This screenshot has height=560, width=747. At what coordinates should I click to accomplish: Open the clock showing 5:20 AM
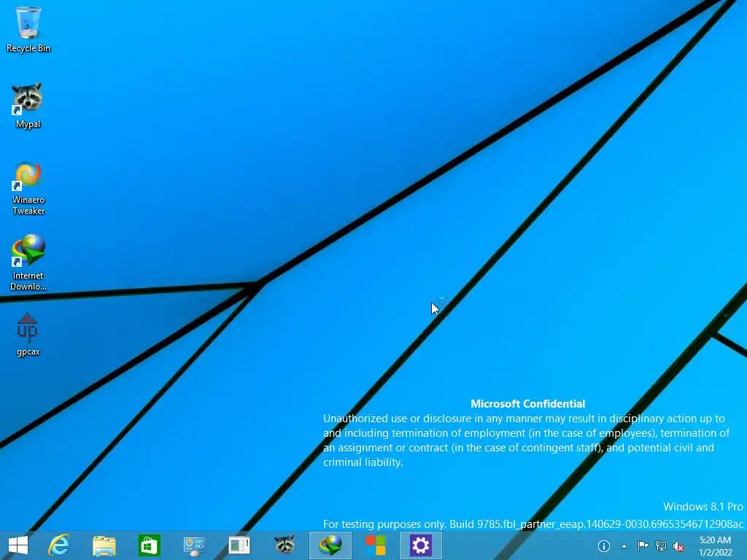[x=715, y=546]
